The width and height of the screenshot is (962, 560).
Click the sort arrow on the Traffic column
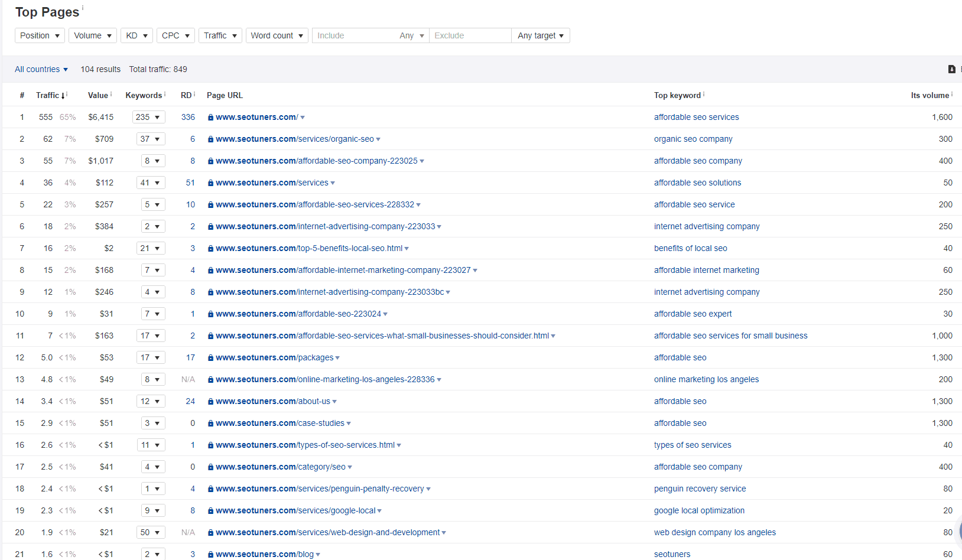[61, 95]
